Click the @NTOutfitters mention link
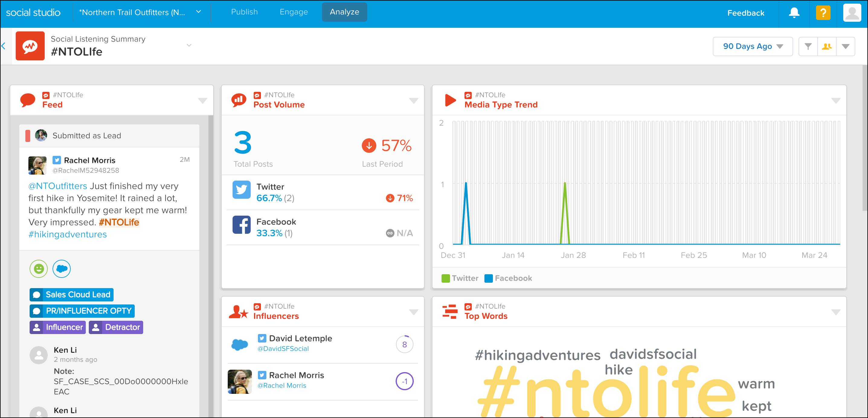Viewport: 868px width, 418px height. click(58, 186)
